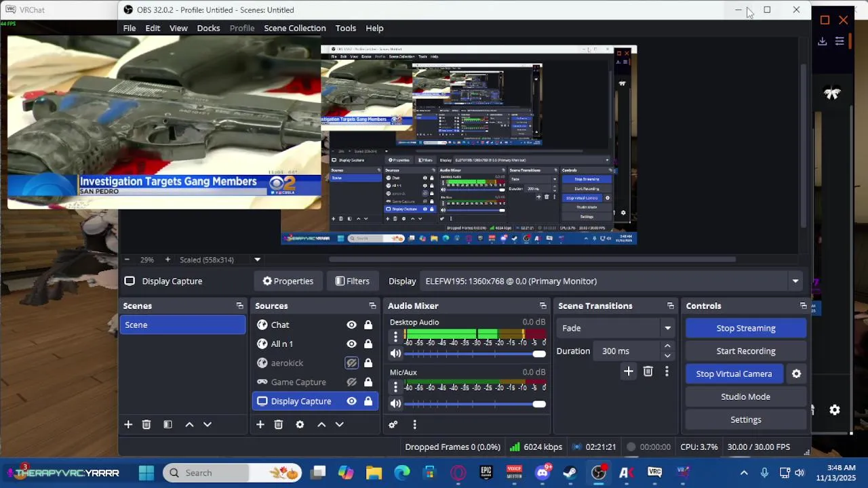Screen dimensions: 868x488
Task: Open the View menu
Action: coord(178,28)
